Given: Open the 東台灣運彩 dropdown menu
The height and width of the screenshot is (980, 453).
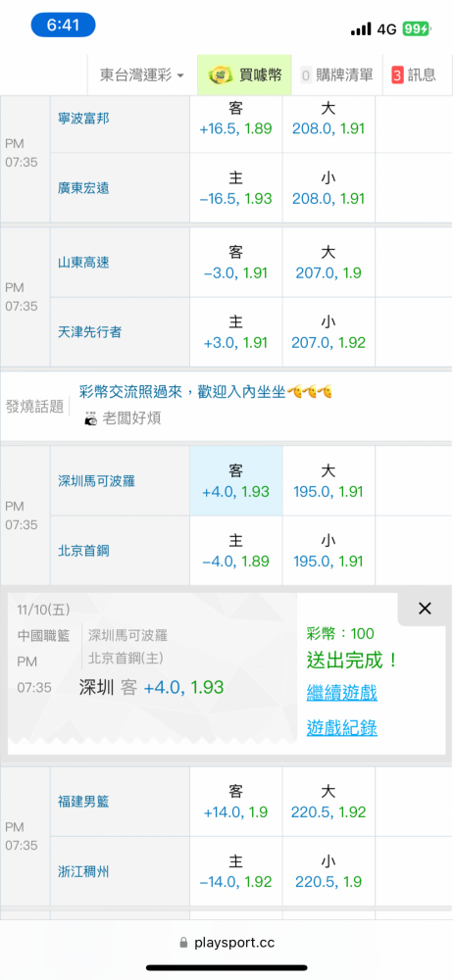Looking at the screenshot, I should click(x=142, y=75).
